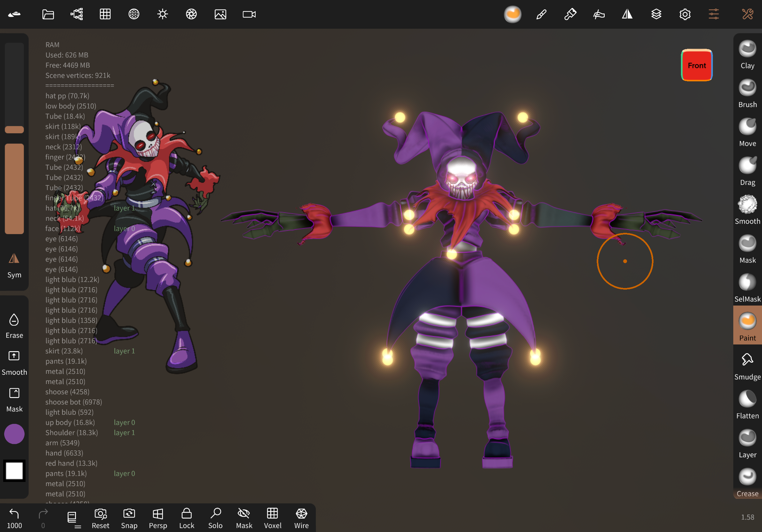The width and height of the screenshot is (762, 532).
Task: Open the symmetry triangle menu in top bar
Action: click(627, 14)
